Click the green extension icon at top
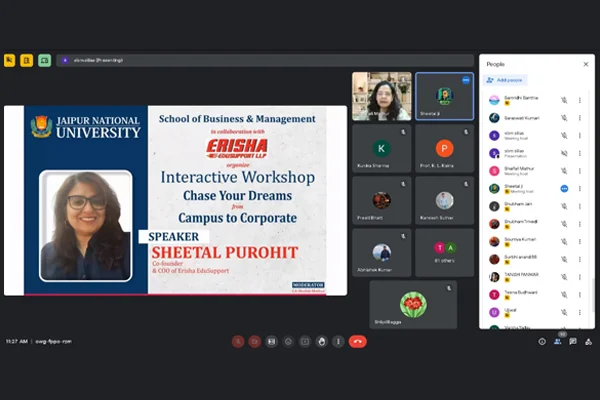Screen dimensions: 600x400 [x=44, y=60]
